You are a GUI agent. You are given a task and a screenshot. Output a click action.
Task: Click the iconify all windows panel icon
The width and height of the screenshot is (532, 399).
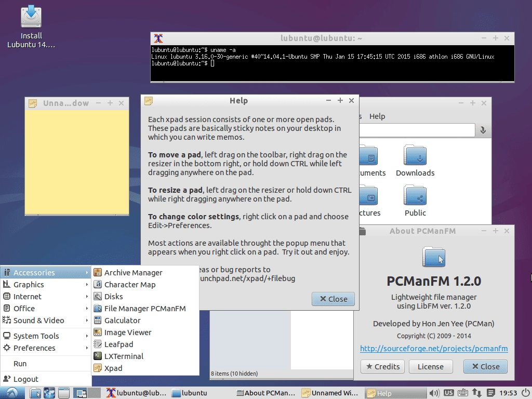coord(64,393)
